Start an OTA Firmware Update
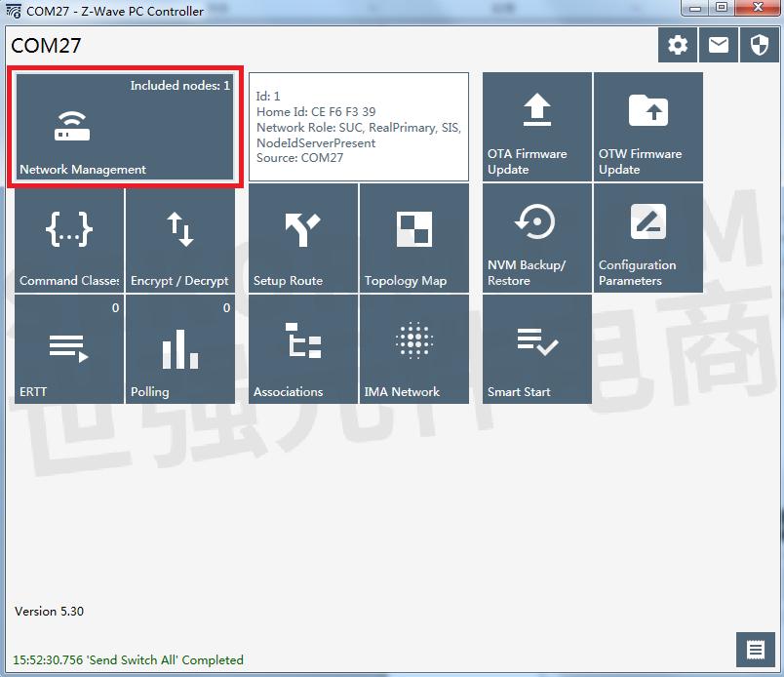The width and height of the screenshot is (784, 677). pyautogui.click(x=535, y=127)
